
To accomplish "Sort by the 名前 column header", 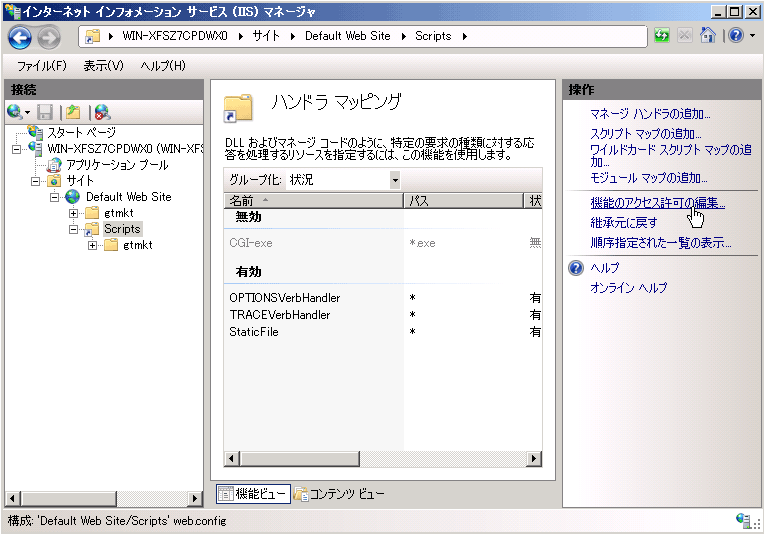I will coord(300,202).
